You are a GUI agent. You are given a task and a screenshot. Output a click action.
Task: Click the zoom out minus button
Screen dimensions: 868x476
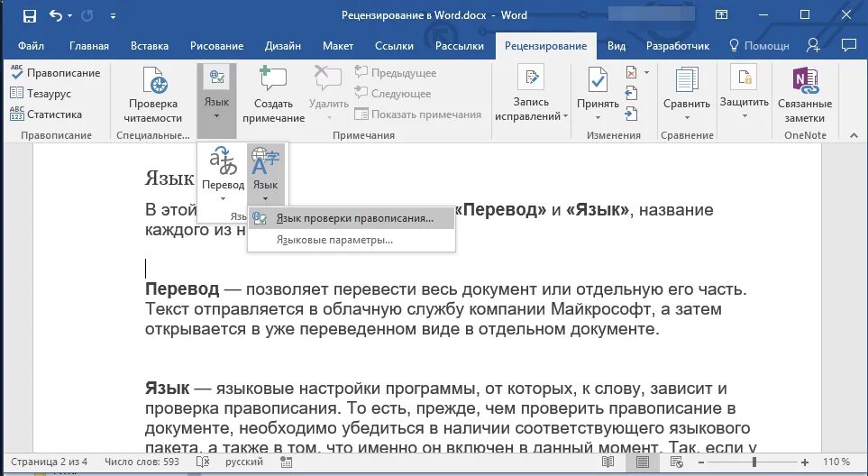701,462
